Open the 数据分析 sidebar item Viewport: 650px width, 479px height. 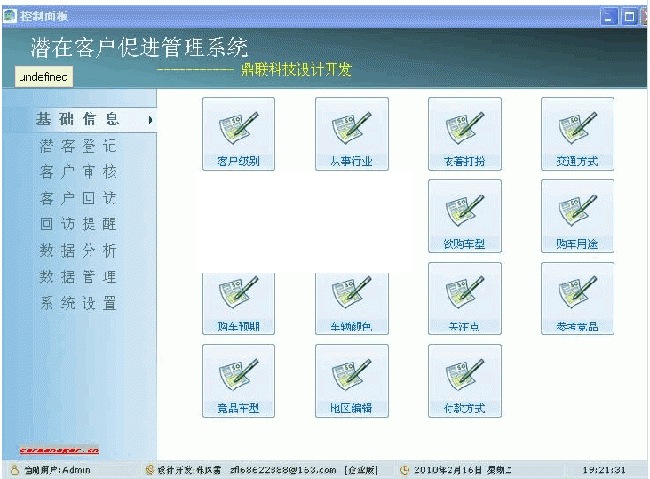(x=78, y=250)
